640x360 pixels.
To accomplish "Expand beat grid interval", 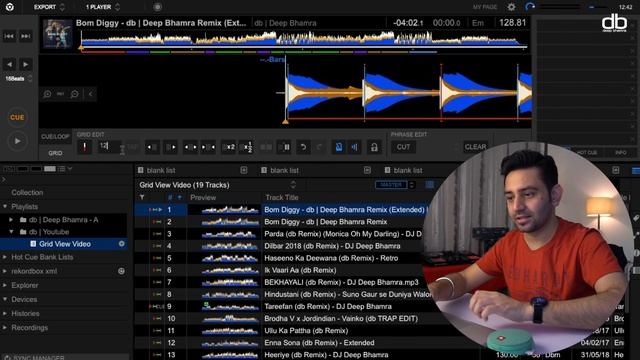I will point(190,147).
